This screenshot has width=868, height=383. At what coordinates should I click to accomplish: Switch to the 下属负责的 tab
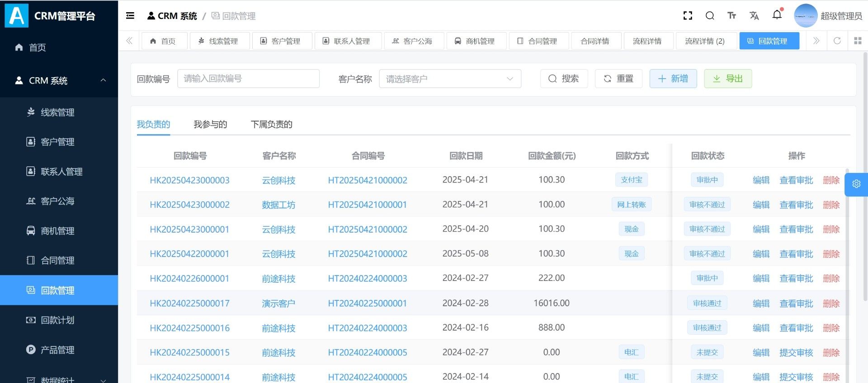pos(271,124)
